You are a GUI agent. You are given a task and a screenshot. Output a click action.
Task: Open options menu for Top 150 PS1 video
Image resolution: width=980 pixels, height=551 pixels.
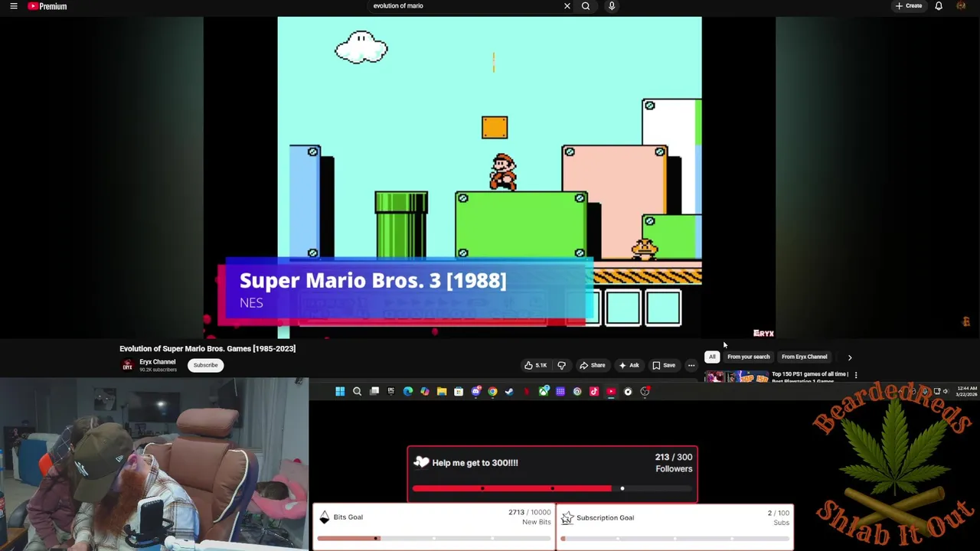coord(856,375)
